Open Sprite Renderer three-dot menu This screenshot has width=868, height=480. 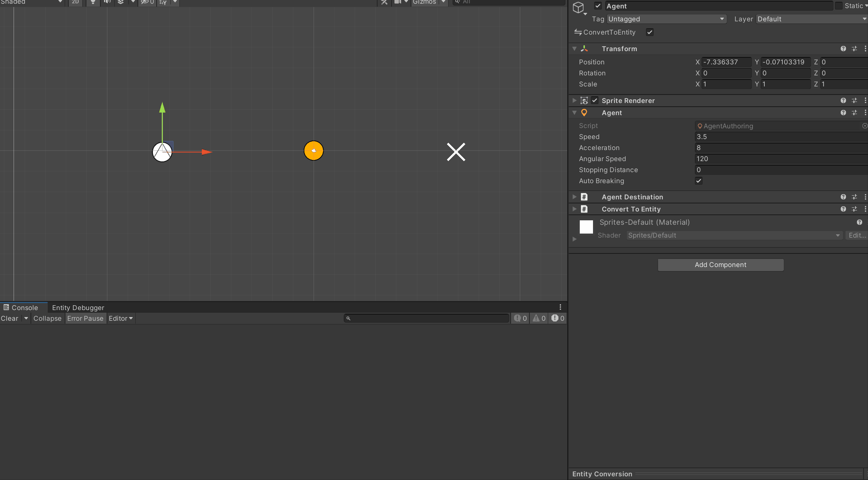[x=865, y=100]
